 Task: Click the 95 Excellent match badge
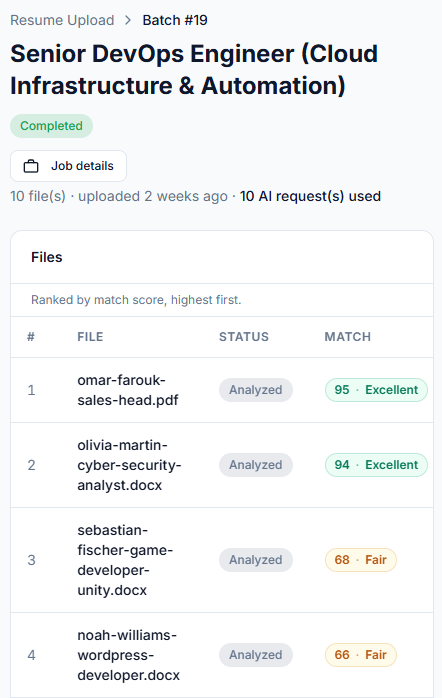(376, 390)
